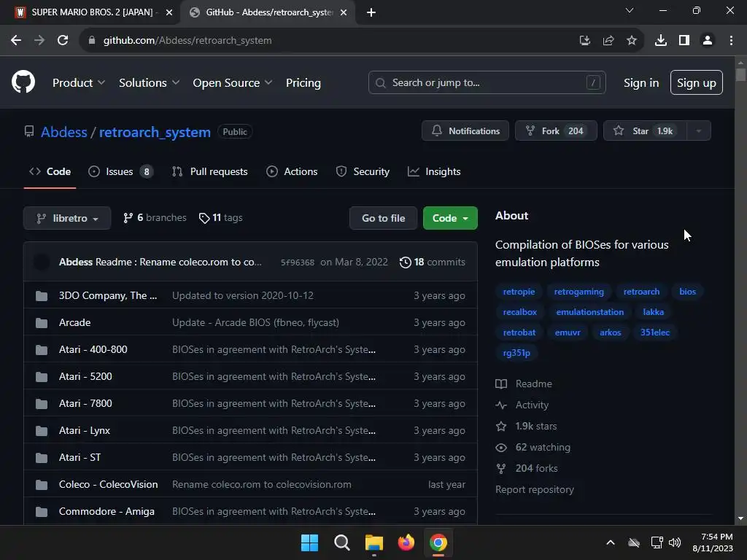Open File Explorer from the taskbar
747x560 pixels.
tap(374, 542)
